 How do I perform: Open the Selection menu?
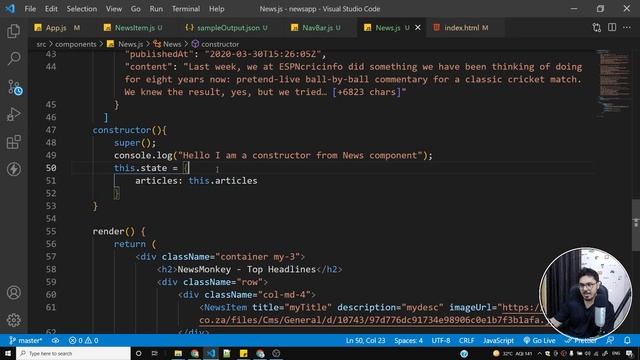(x=82, y=9)
